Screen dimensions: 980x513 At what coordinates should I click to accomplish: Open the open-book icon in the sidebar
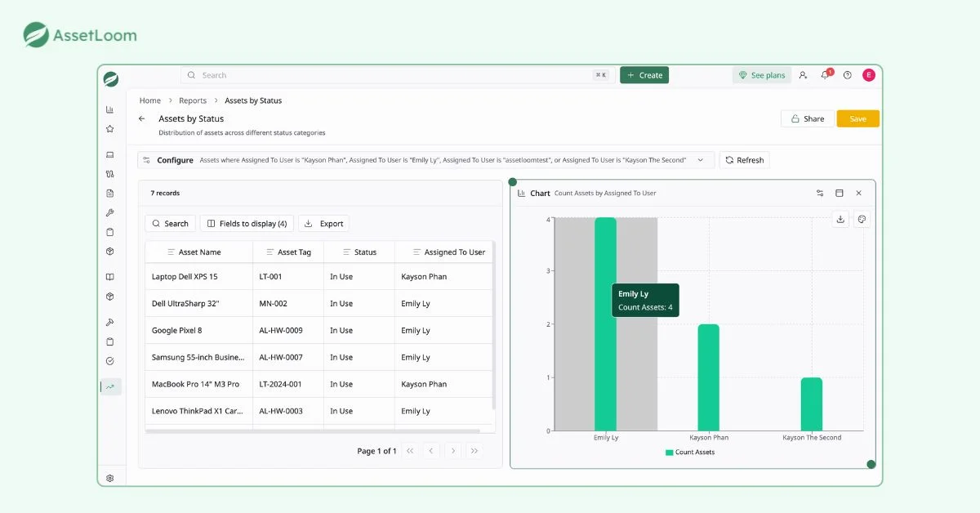pyautogui.click(x=110, y=277)
